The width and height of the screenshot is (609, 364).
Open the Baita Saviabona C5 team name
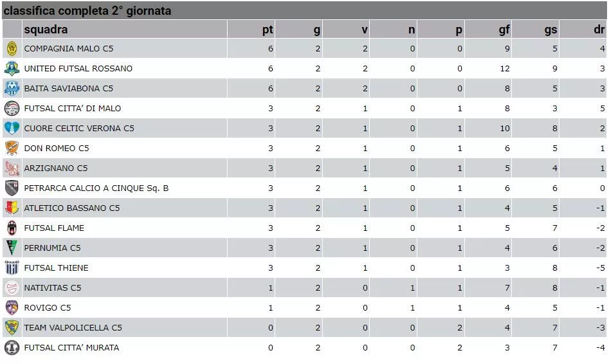[x=69, y=89]
